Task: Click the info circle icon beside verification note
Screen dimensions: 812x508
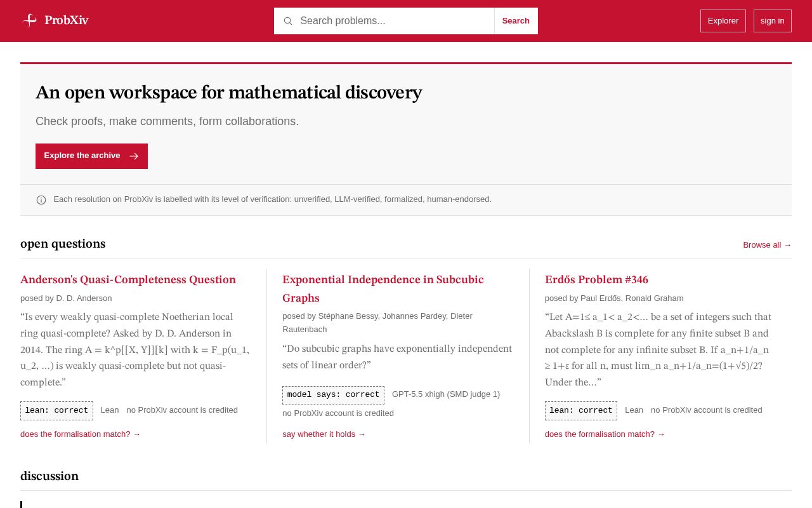Action: coord(41,200)
